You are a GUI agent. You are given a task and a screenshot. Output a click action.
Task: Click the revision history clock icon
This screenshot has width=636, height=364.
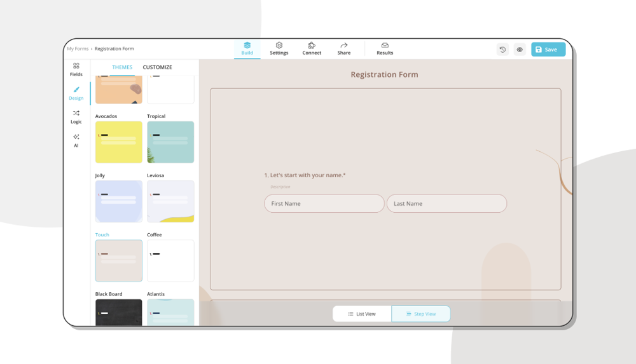pyautogui.click(x=502, y=50)
